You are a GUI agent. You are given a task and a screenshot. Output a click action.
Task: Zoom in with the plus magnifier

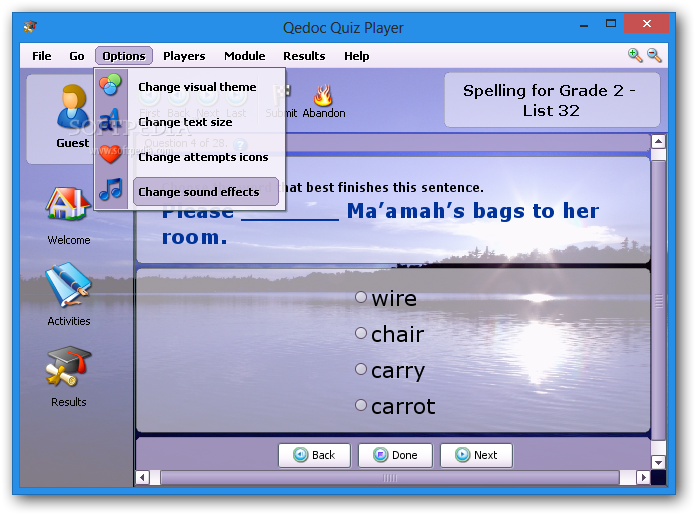click(x=635, y=55)
